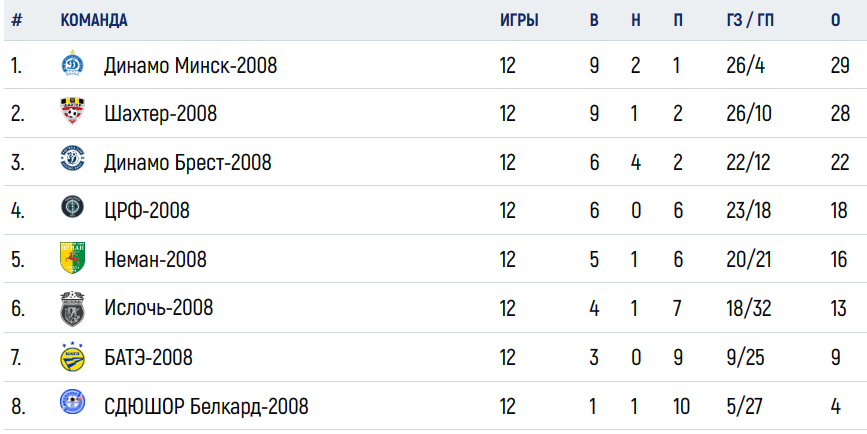The height and width of the screenshot is (434, 867).
Task: Open the Динамо Минск-2008 team link
Action: (x=190, y=65)
